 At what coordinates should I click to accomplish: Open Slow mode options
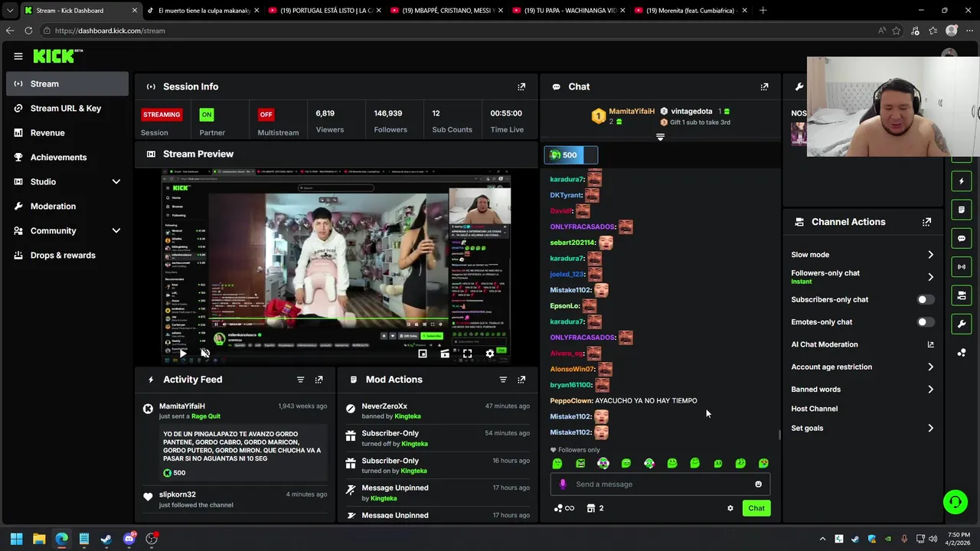pos(863,255)
